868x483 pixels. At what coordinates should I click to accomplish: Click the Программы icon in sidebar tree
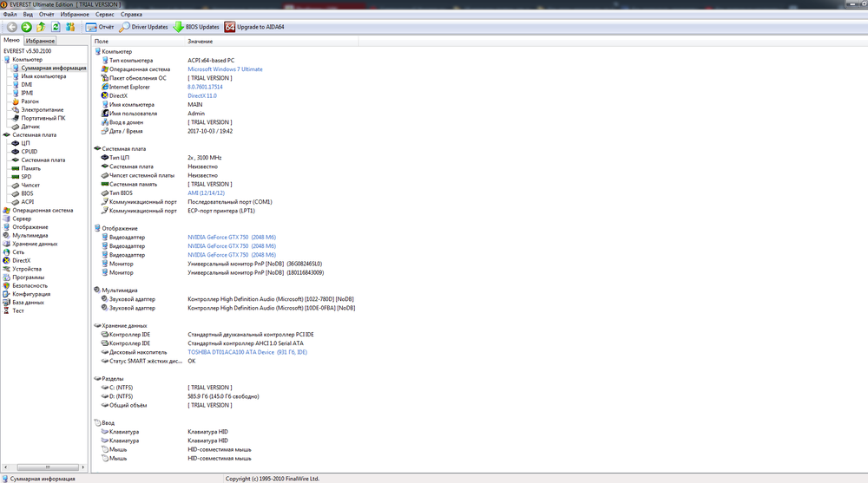point(7,277)
